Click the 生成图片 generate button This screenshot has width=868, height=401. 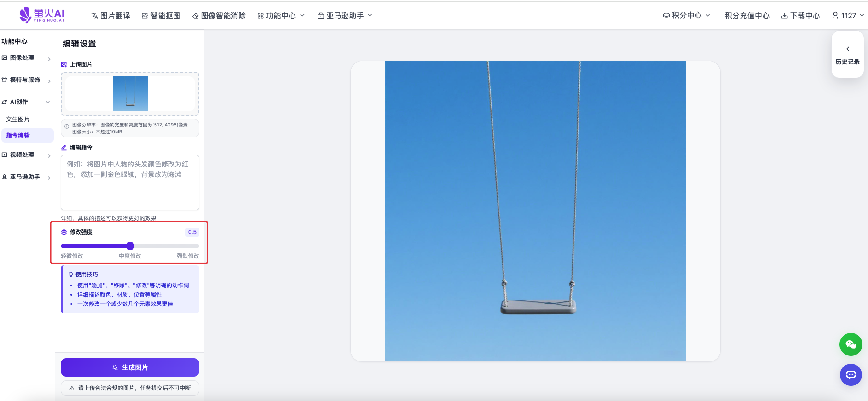tap(130, 367)
